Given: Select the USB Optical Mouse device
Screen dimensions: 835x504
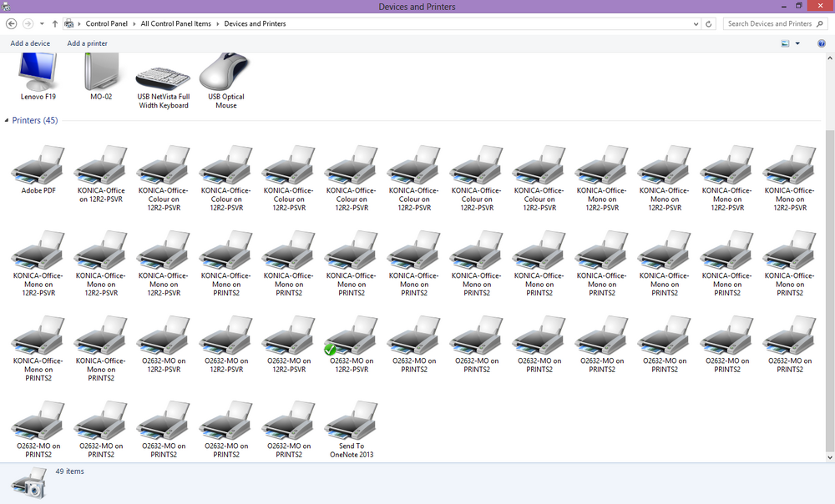Looking at the screenshot, I should [x=226, y=80].
